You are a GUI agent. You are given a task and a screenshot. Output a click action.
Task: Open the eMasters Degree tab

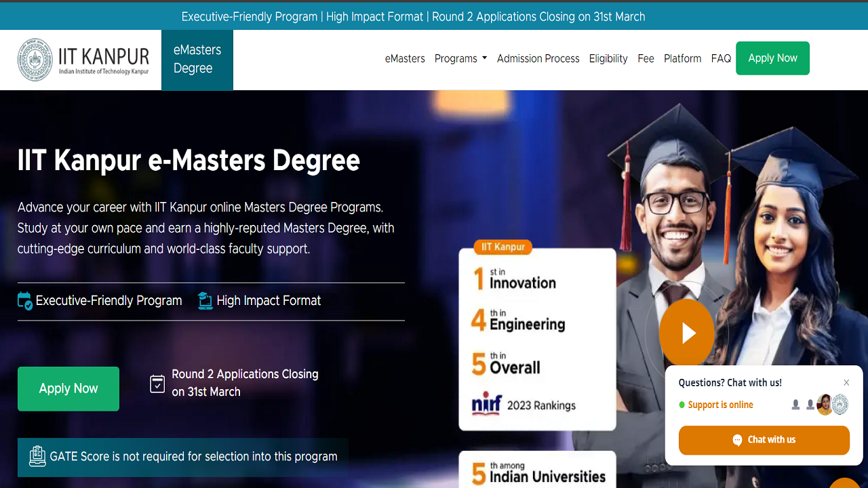(x=197, y=60)
